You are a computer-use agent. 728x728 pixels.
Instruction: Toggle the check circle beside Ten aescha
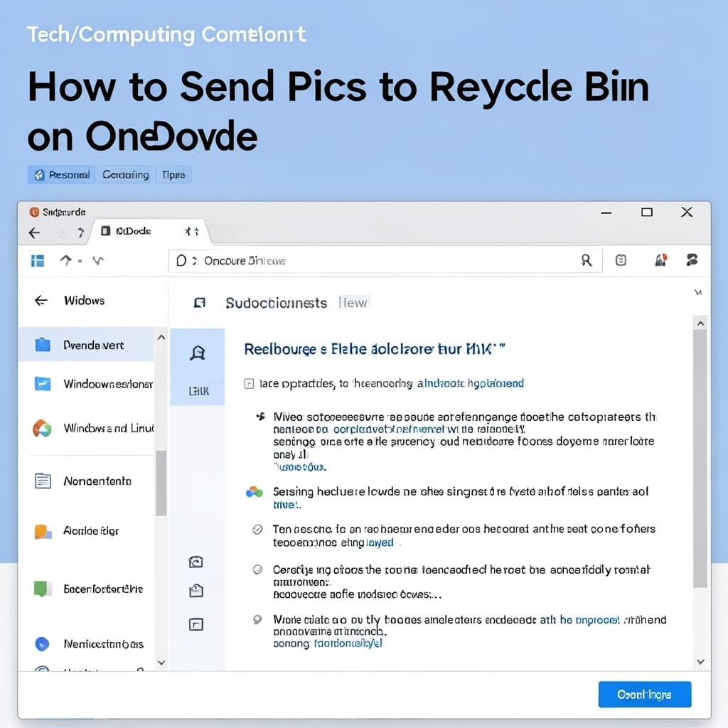[x=257, y=529]
